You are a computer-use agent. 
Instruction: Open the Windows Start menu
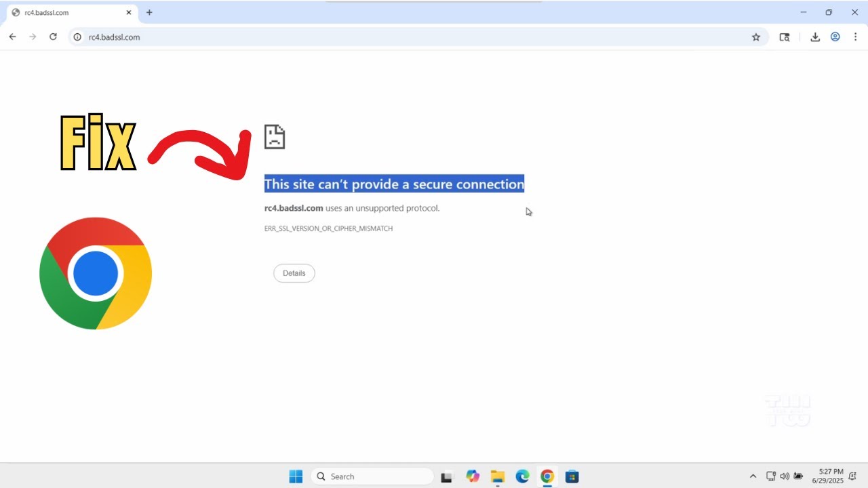pos(296,476)
